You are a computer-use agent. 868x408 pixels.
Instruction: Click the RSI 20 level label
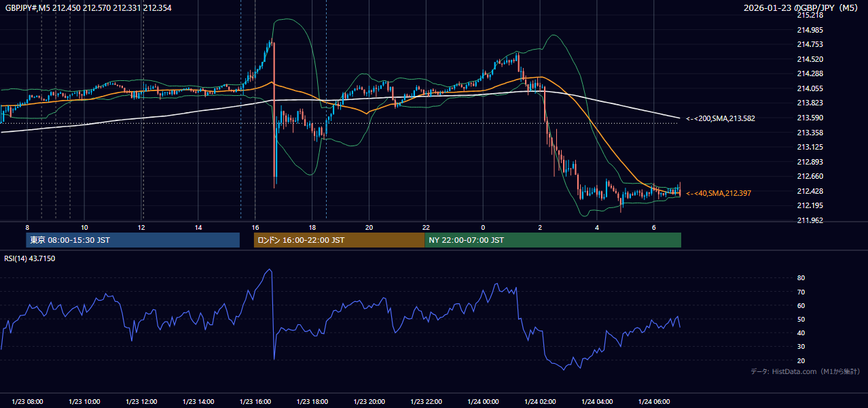(801, 360)
